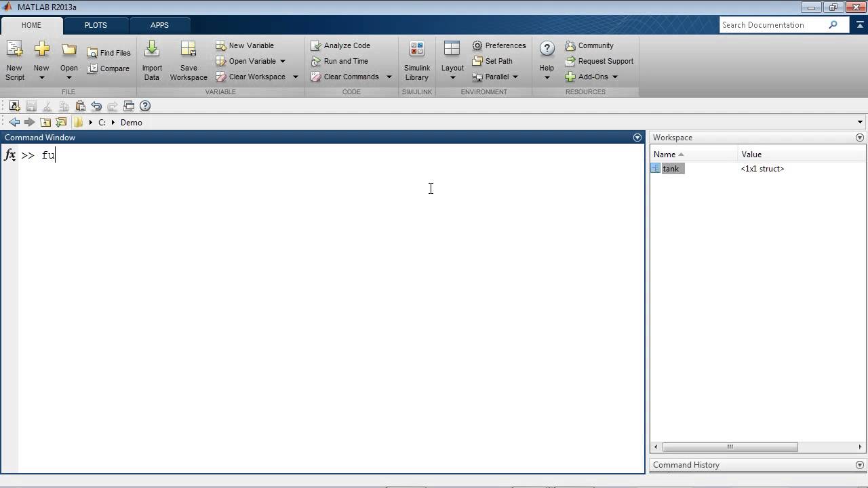Screen dimensions: 868x488
Task: Open the Parallel dropdown menu
Action: [496, 77]
